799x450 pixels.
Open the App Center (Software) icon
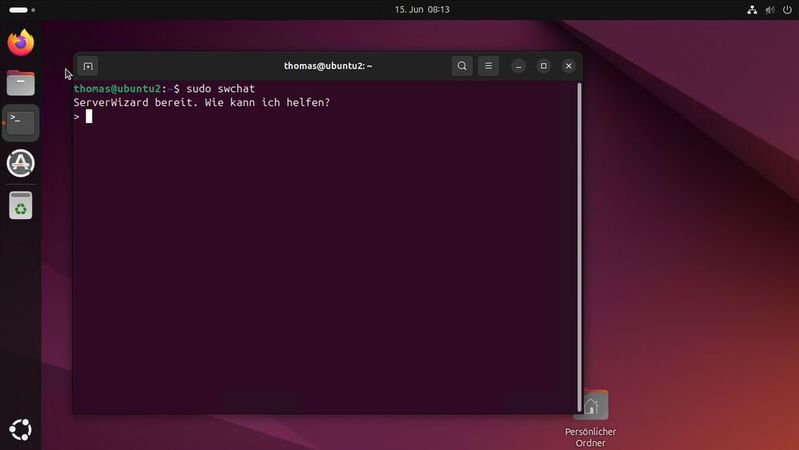coord(20,163)
